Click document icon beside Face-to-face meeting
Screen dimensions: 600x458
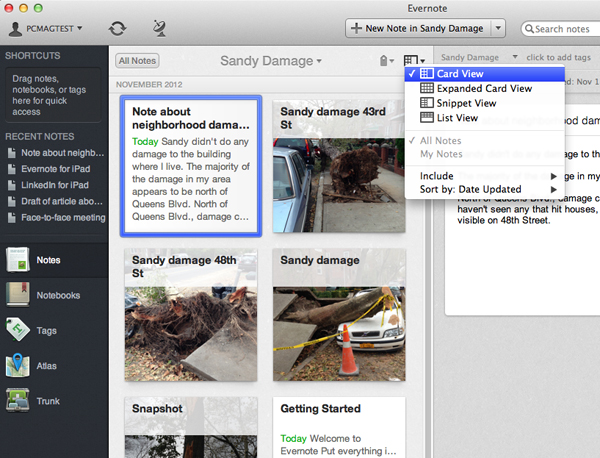[12, 218]
